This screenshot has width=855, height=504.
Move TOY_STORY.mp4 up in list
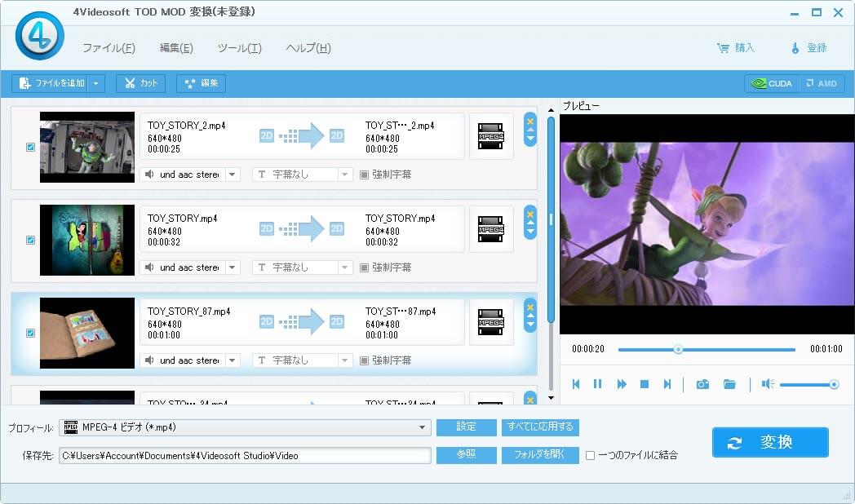(530, 223)
